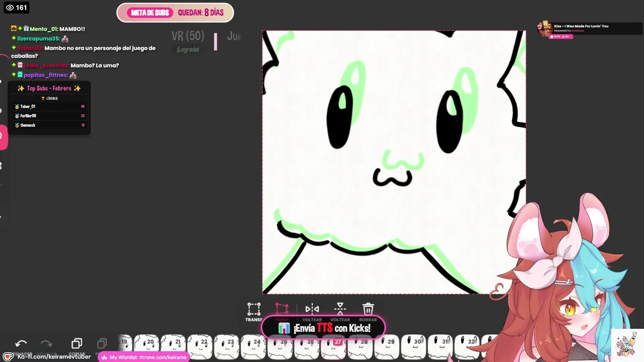Copy selection with the Copiar icon
Viewport: 644px width, 362px height.
click(x=76, y=343)
